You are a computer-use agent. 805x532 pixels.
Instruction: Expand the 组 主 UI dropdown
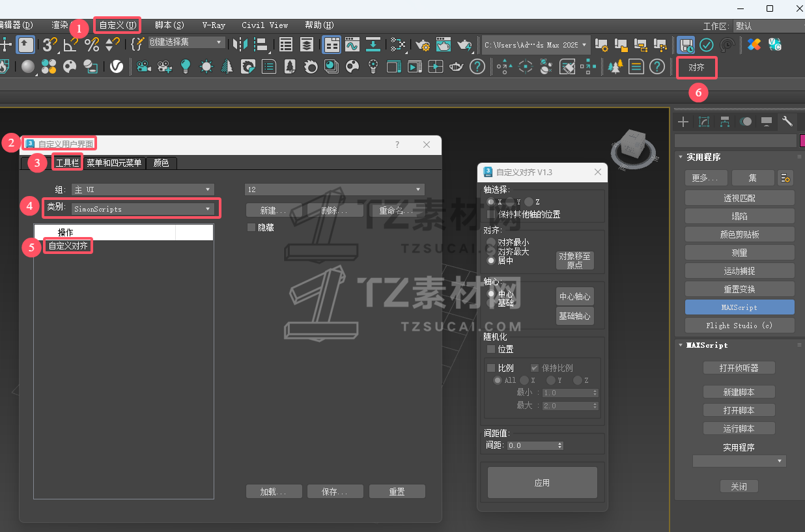click(x=143, y=189)
